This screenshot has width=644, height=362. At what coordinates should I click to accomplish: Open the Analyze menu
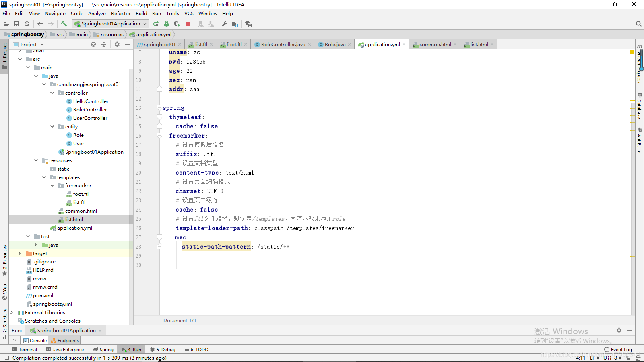click(x=97, y=14)
